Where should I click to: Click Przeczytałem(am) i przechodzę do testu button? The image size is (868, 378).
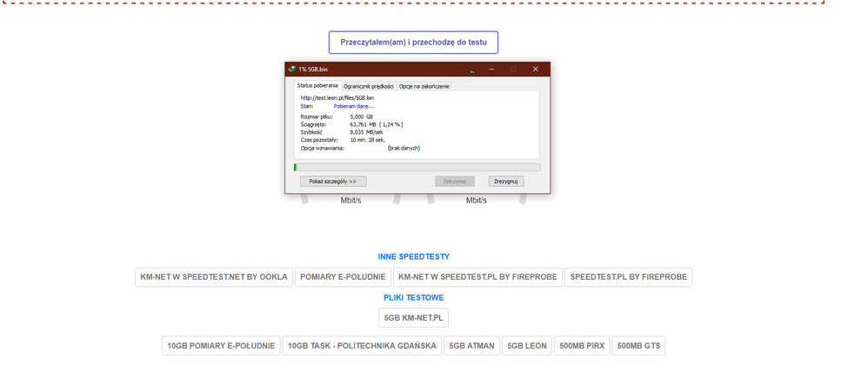413,42
